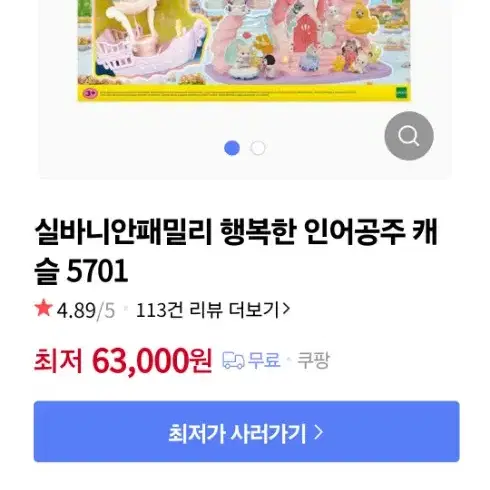Tap the yellow duck figure in image
The width and height of the screenshot is (490, 490).
[361, 19]
